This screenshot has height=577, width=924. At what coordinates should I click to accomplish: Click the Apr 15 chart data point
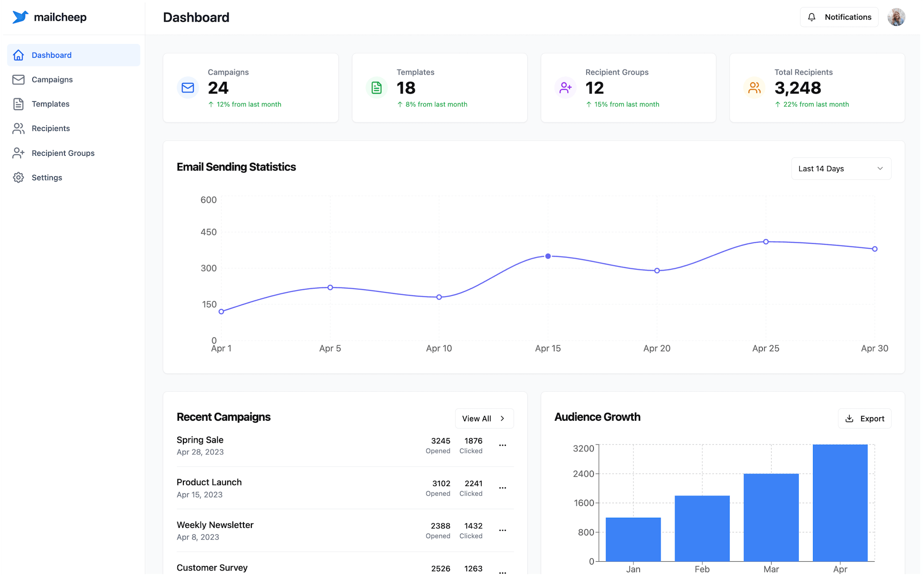548,256
